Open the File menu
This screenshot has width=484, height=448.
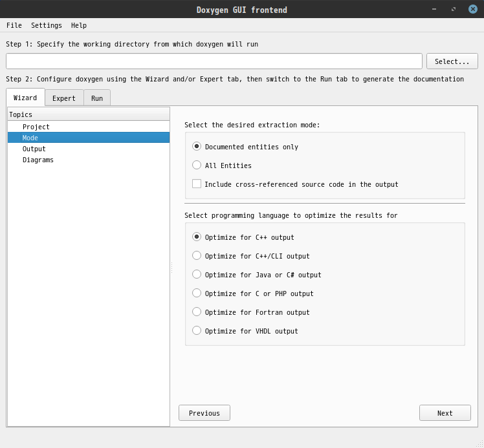[x=14, y=25]
